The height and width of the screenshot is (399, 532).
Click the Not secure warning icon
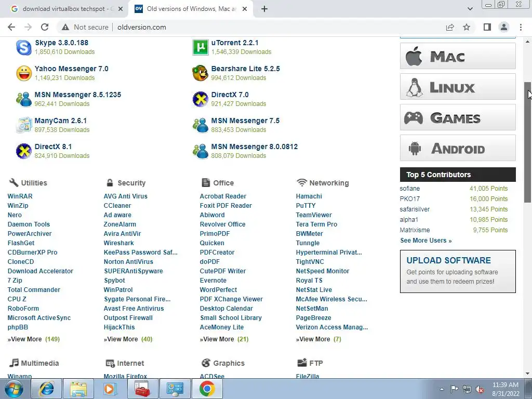(65, 27)
